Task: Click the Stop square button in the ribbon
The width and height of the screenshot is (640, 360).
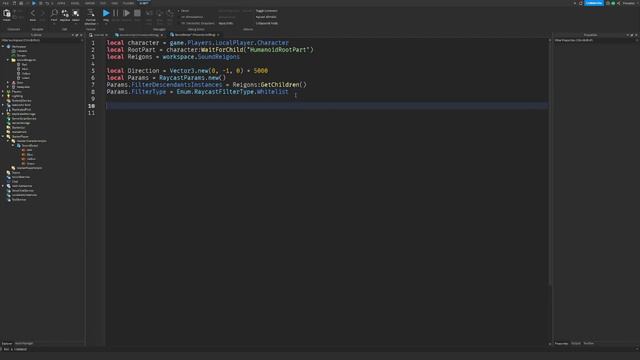Action: 138,14
